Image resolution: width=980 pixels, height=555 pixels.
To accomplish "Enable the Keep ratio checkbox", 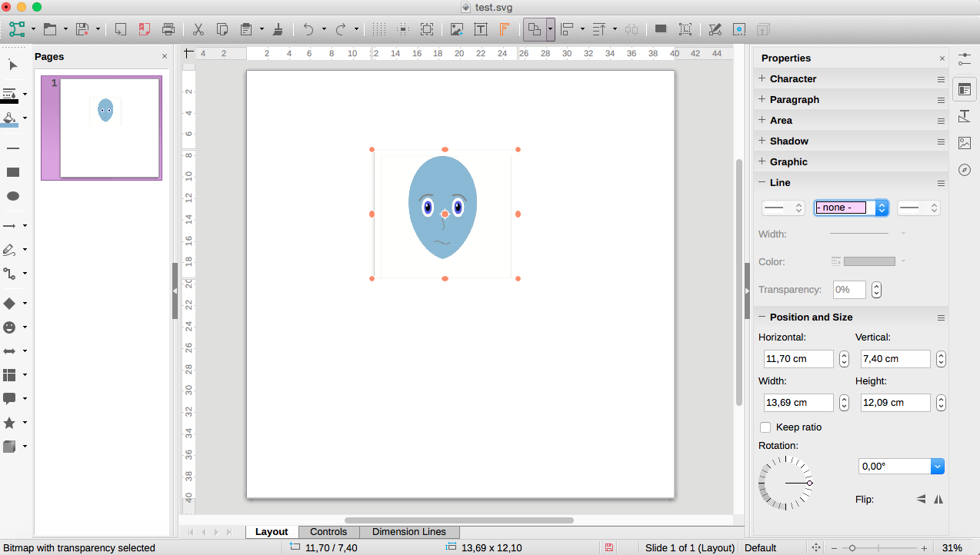I will 765,427.
